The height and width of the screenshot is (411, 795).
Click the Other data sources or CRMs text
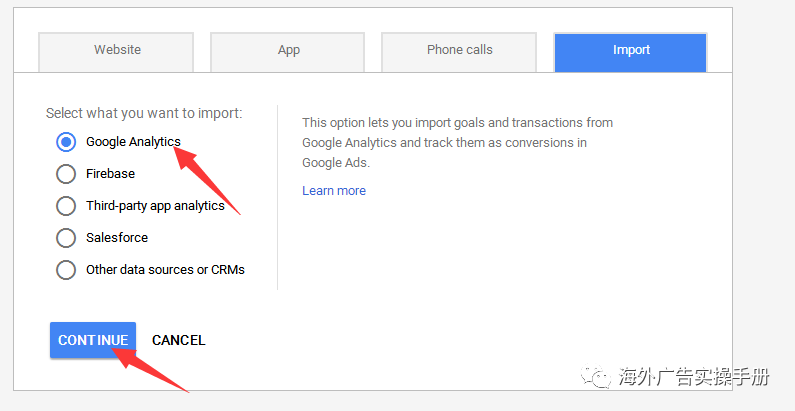point(165,270)
